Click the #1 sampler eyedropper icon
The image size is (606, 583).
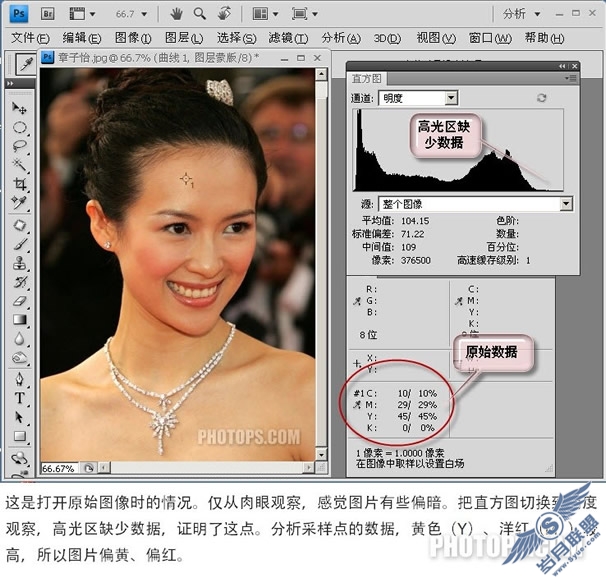click(x=357, y=405)
